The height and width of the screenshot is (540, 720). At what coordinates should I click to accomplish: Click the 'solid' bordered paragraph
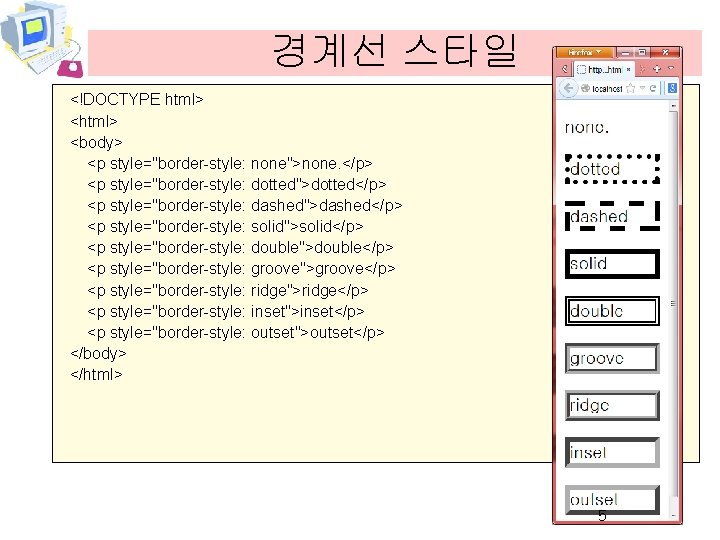point(612,264)
